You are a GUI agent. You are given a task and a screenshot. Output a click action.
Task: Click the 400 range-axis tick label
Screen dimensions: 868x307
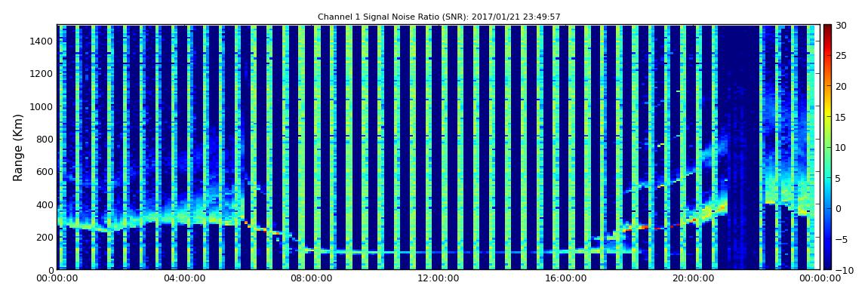45,204
